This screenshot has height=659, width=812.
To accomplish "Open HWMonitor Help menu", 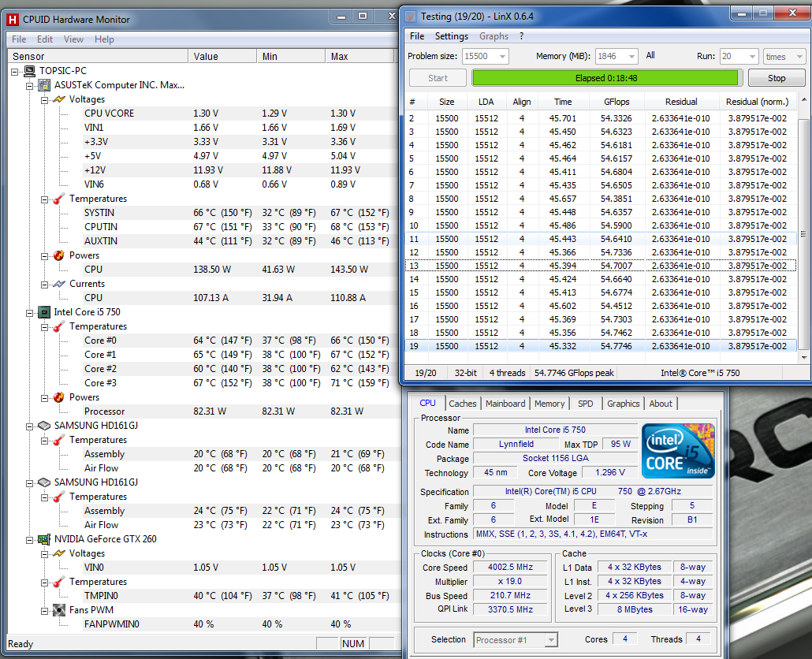I will point(104,39).
